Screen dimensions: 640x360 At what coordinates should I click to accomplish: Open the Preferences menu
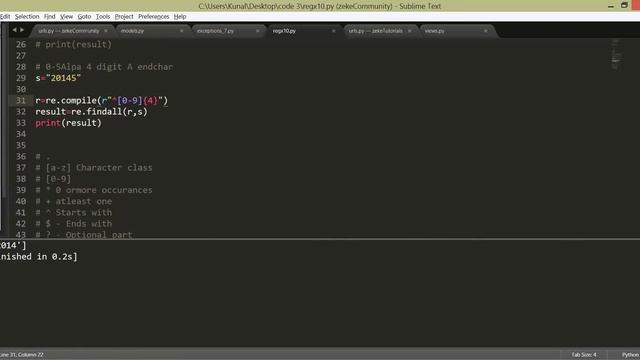tap(153, 16)
